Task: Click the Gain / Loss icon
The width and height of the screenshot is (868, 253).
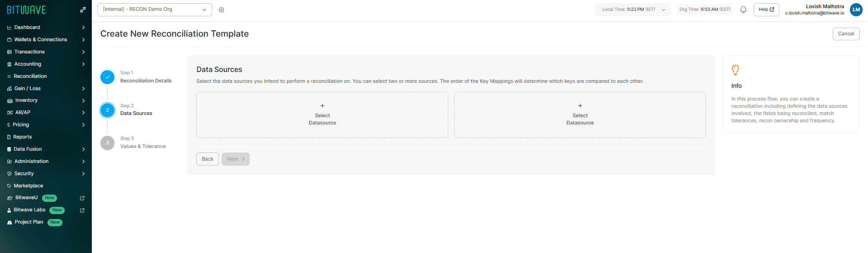Action: coord(9,89)
